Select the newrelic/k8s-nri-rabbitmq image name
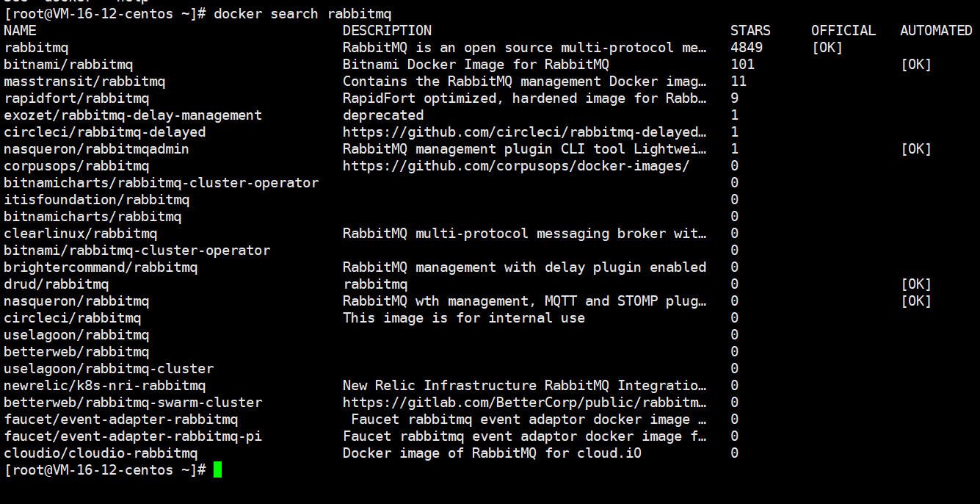 [104, 386]
